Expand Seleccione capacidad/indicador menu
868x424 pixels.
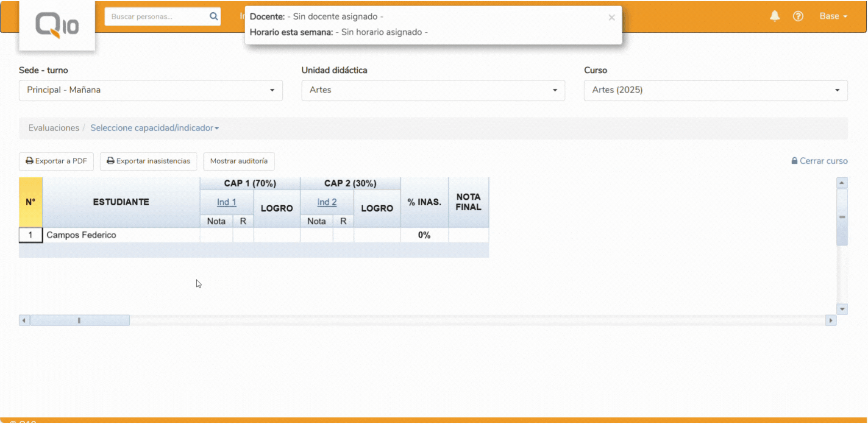click(x=154, y=128)
